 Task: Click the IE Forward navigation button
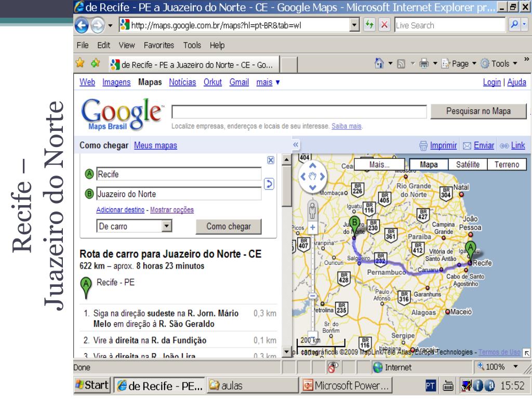[x=98, y=25]
